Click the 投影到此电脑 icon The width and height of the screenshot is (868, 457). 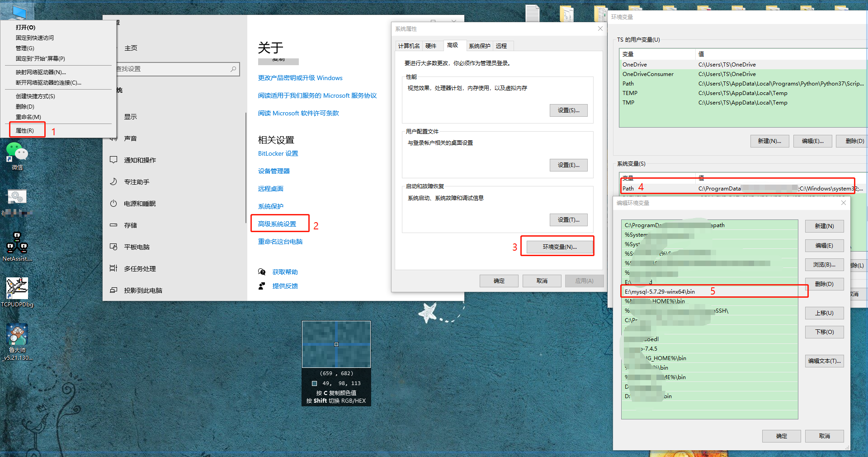[113, 290]
